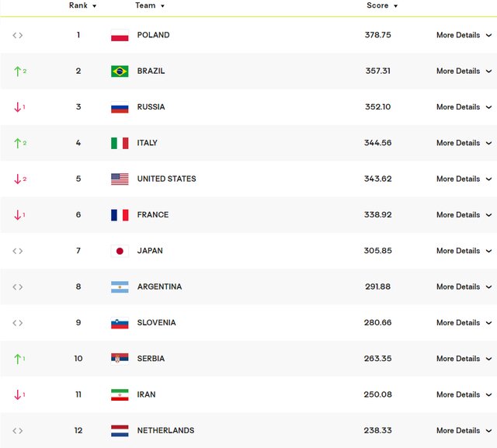Click the United States flag icon
The height and width of the screenshot is (448, 497).
point(120,179)
